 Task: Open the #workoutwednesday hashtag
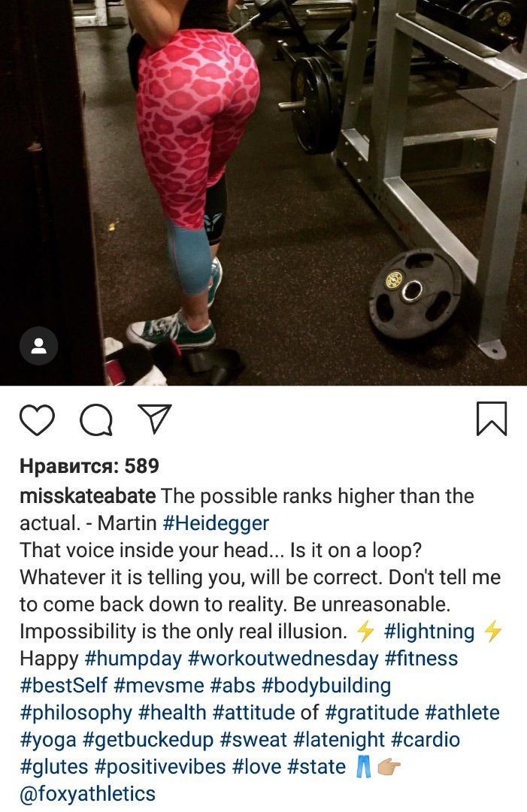point(283,659)
